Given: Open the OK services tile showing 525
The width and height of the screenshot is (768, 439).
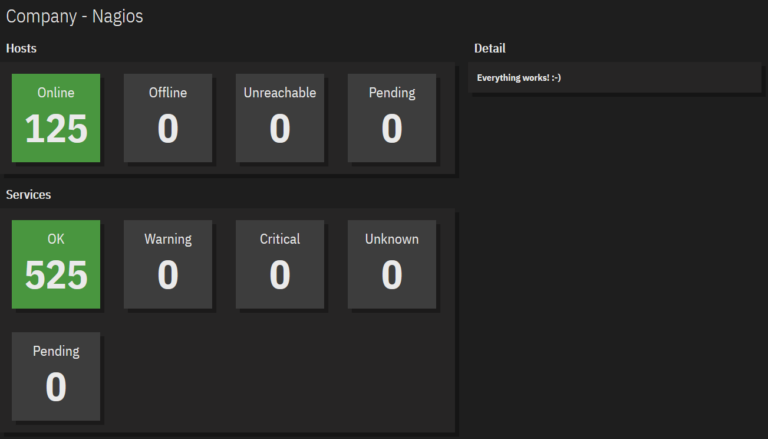Looking at the screenshot, I should pyautogui.click(x=56, y=264).
